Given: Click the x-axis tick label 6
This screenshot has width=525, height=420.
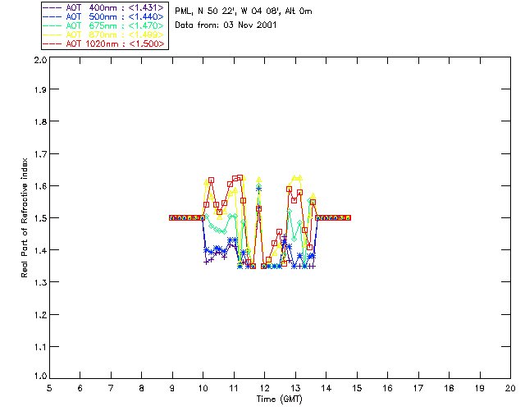Looking at the screenshot, I should pos(80,388).
